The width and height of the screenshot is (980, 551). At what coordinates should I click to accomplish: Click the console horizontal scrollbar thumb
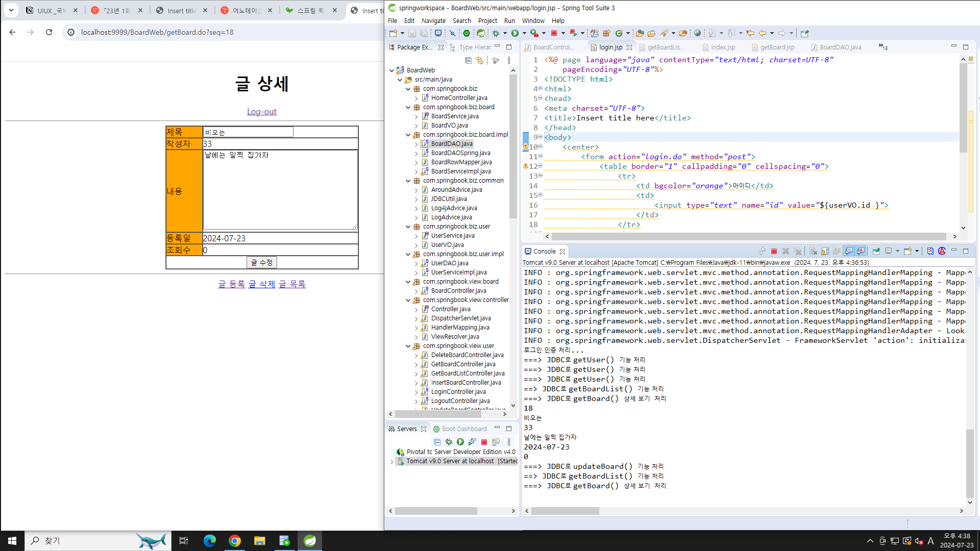point(565,511)
